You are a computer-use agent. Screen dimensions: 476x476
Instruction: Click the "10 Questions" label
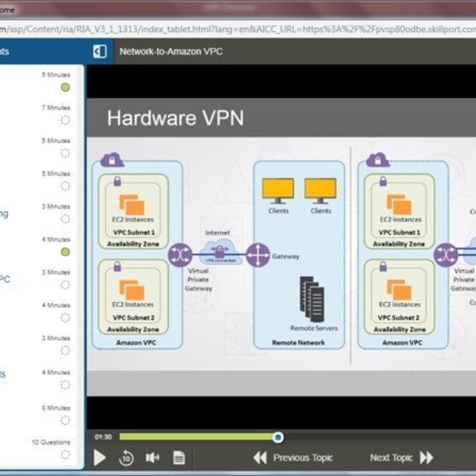tap(51, 442)
